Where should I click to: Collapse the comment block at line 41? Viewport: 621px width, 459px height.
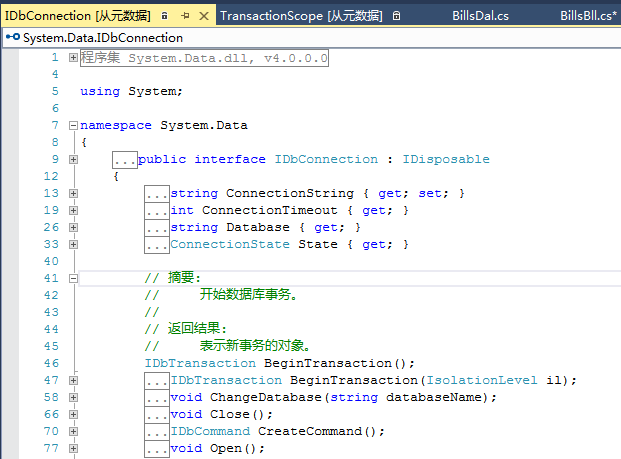73,278
